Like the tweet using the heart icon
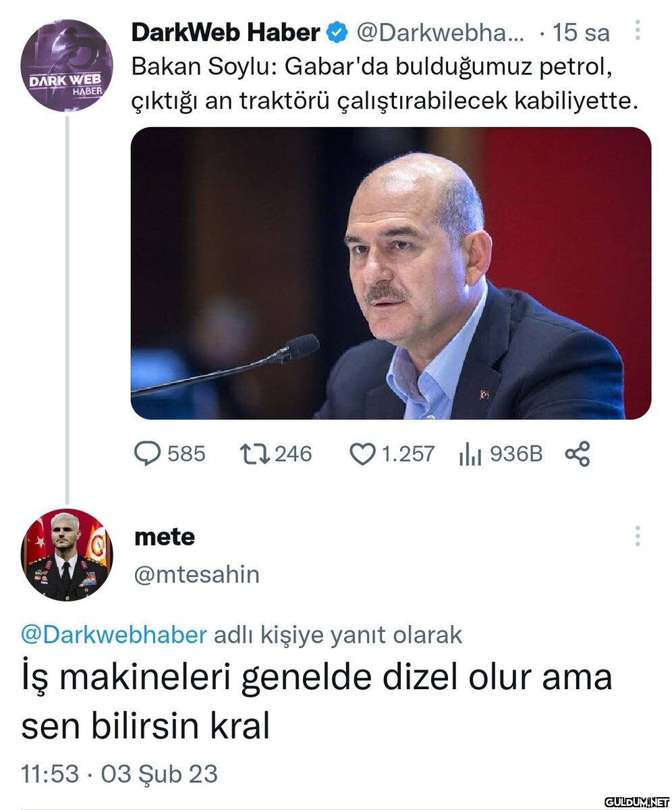 362,454
